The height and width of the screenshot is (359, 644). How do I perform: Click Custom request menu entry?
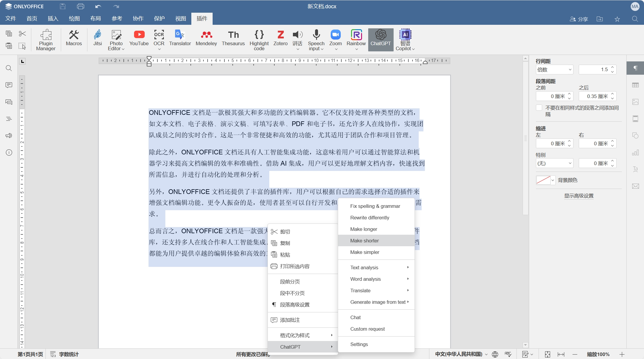[376, 329]
